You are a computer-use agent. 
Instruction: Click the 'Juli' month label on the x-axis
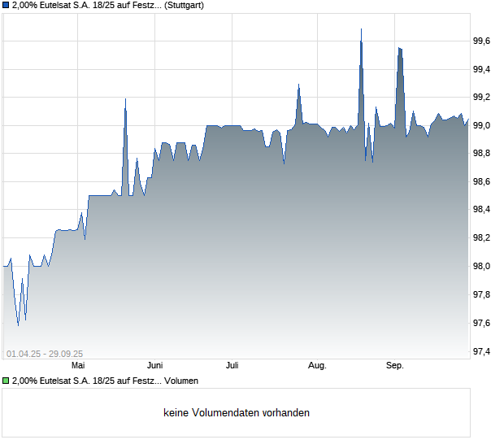[x=232, y=365]
